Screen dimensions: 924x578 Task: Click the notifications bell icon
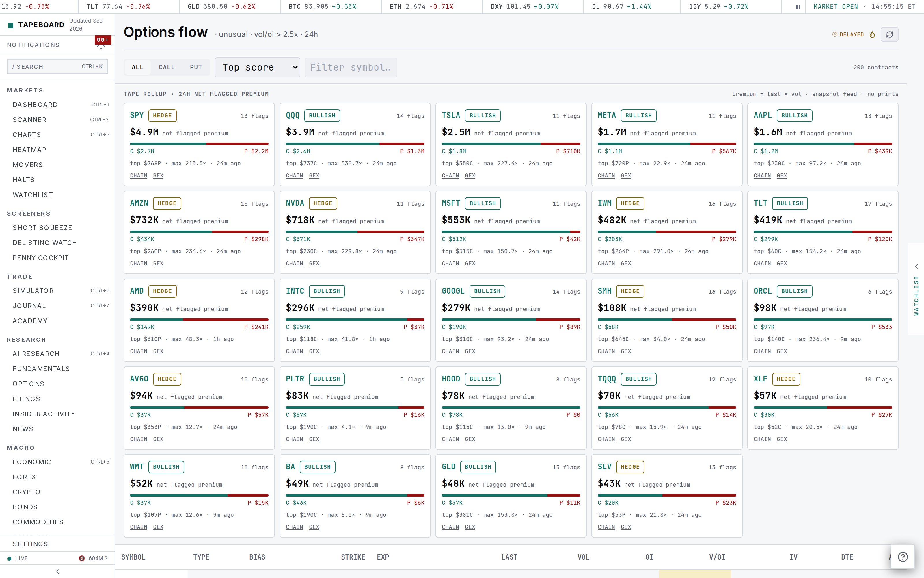coord(101,46)
